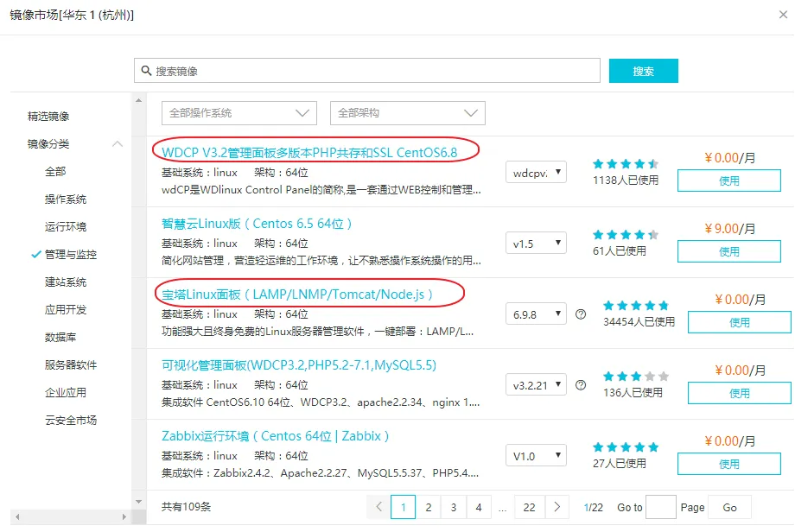Open 精选镜像 section in sidebar
This screenshot has width=795, height=532.
[x=48, y=117]
